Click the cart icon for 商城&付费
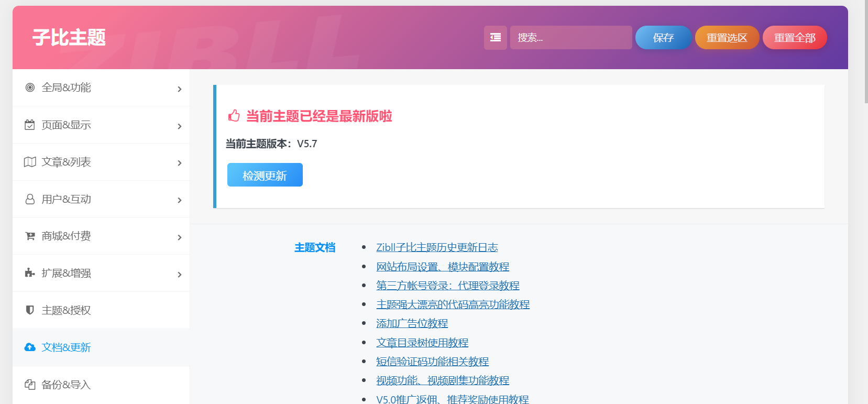 pyautogui.click(x=30, y=236)
